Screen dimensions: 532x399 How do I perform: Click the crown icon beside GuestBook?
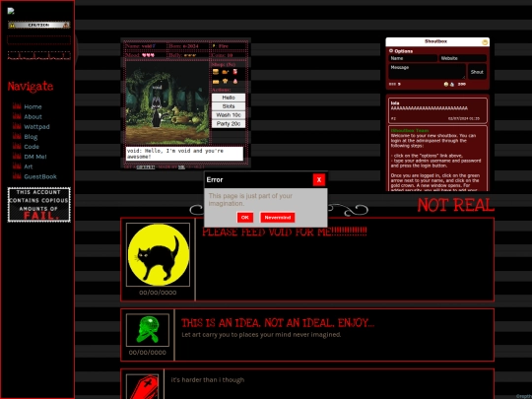(17, 176)
